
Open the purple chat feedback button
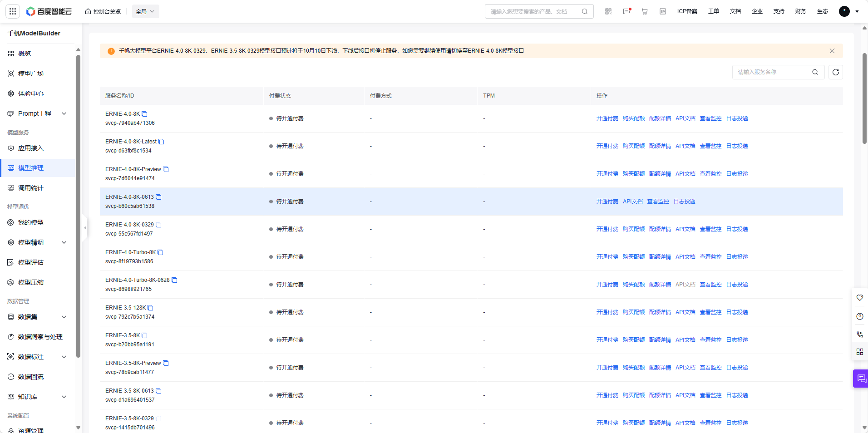(x=861, y=379)
